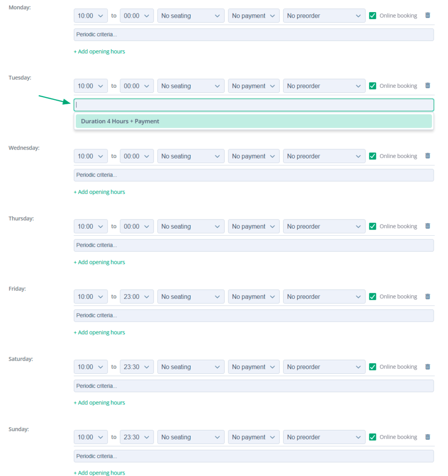Image resolution: width=448 pixels, height=476 pixels.
Task: Delete Monday's opening hours row
Action: [x=428, y=15]
